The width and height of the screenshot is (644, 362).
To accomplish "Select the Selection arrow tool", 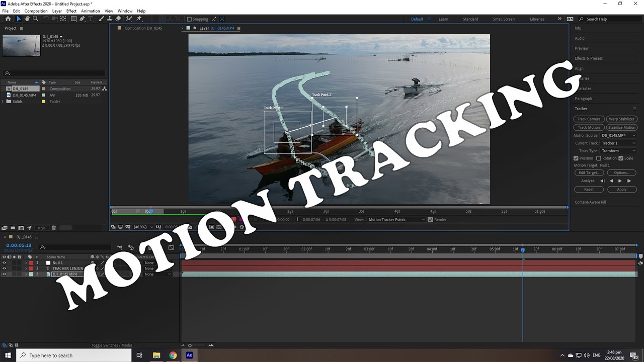I will pyautogui.click(x=19, y=19).
